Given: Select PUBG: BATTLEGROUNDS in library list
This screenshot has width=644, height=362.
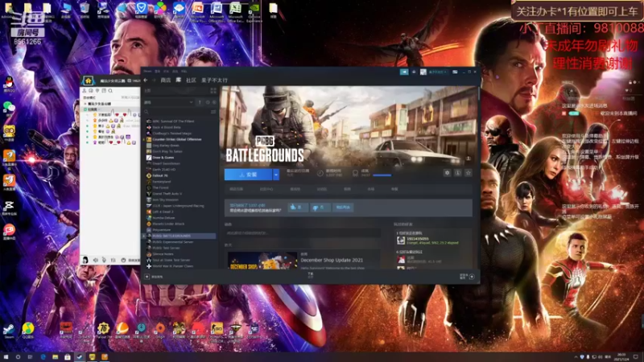Looking at the screenshot, I should (180, 236).
